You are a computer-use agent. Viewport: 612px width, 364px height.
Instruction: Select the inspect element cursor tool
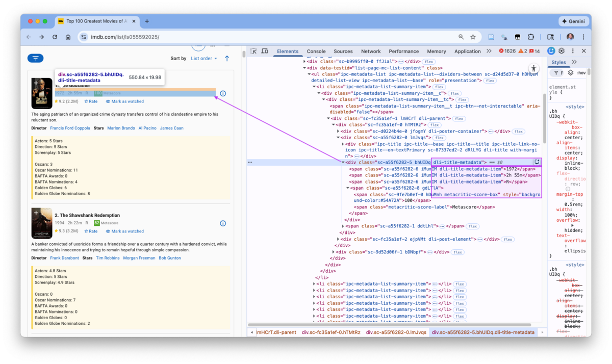253,51
